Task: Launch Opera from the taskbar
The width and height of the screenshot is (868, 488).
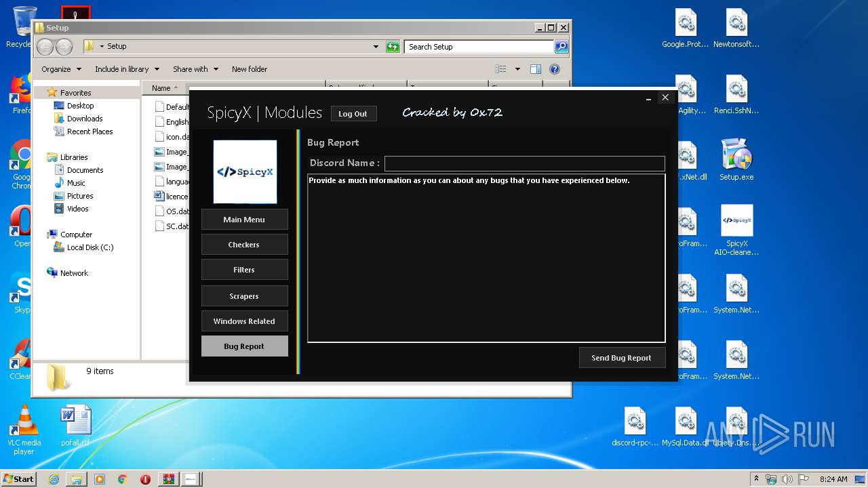Action: click(x=145, y=479)
